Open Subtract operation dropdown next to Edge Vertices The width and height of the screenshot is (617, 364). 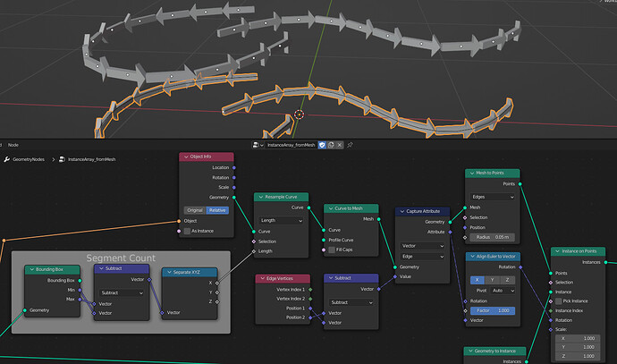tap(351, 302)
